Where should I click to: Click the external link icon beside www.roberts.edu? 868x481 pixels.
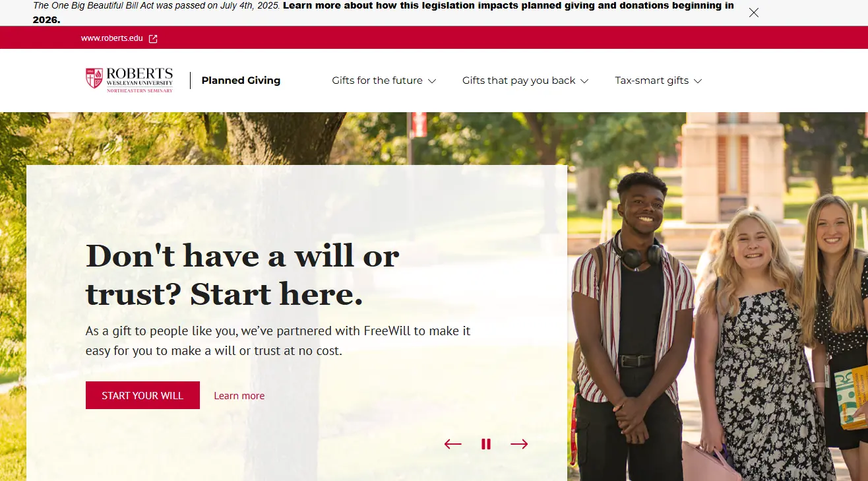153,38
